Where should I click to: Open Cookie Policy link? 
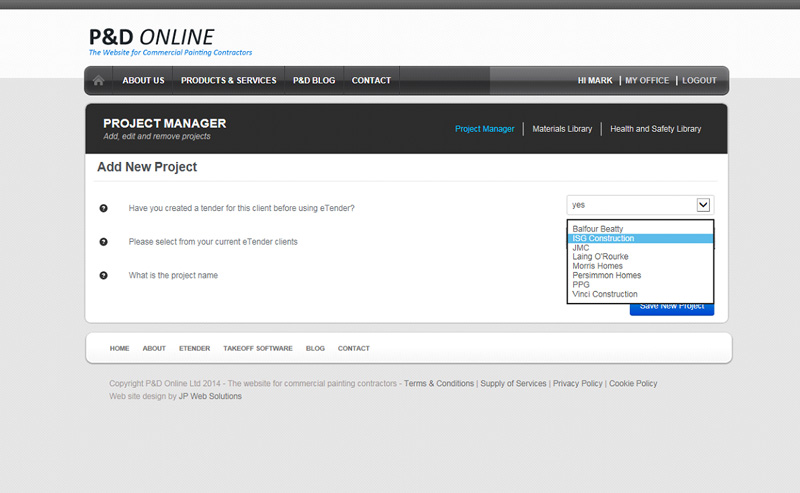tap(633, 383)
